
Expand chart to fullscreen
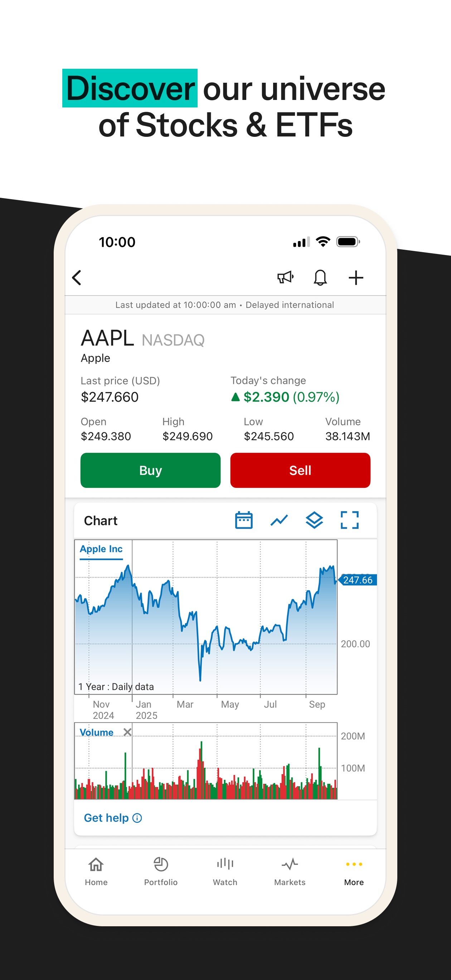[349, 520]
